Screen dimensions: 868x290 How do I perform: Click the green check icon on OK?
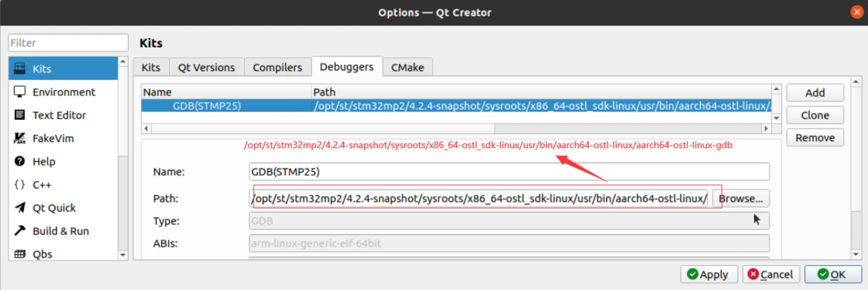[823, 274]
